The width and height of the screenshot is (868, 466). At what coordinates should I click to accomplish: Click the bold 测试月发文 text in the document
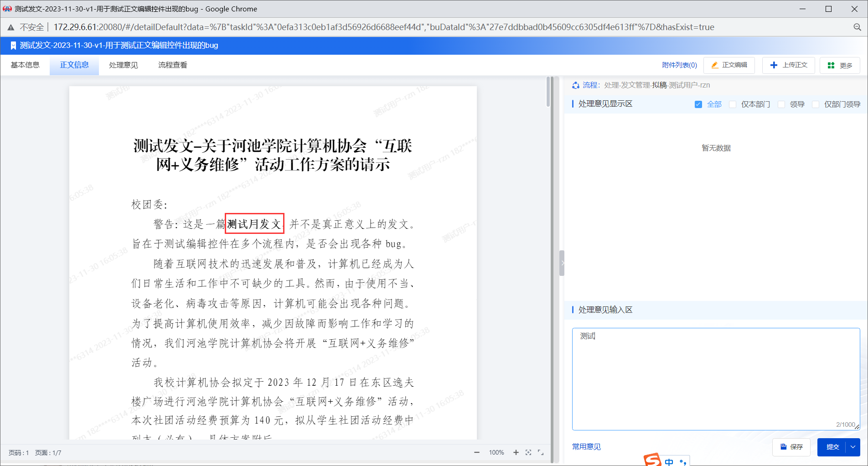254,224
